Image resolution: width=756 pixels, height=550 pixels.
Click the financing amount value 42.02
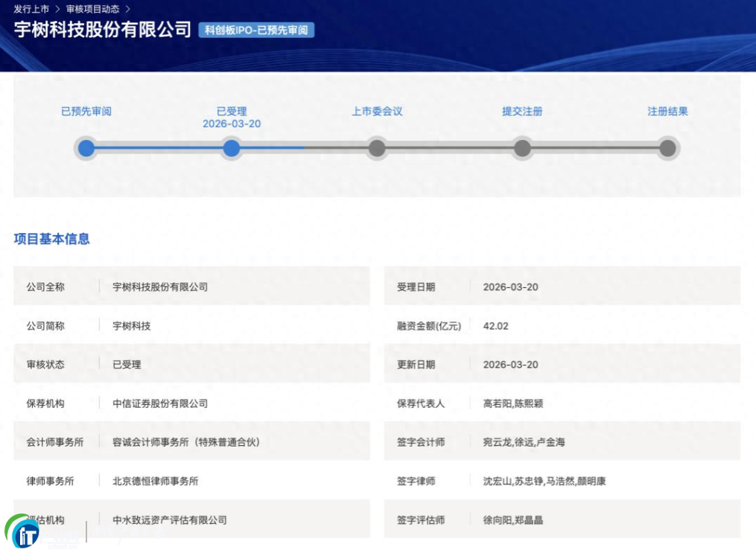495,326
